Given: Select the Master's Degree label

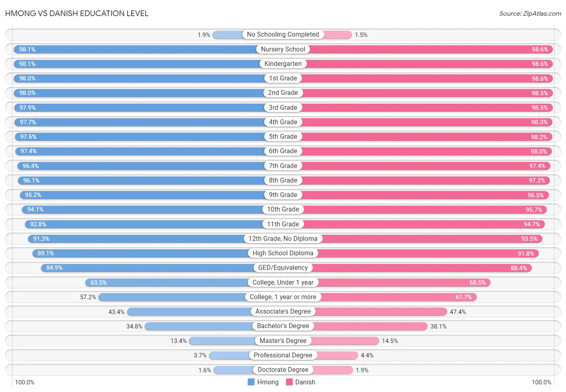Looking at the screenshot, I should 283,341.
